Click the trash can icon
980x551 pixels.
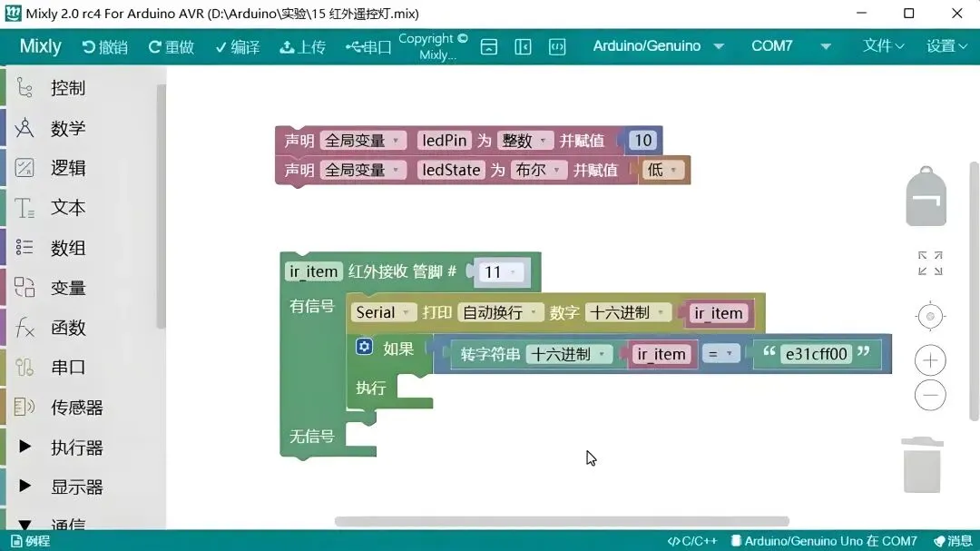pyautogui.click(x=923, y=465)
